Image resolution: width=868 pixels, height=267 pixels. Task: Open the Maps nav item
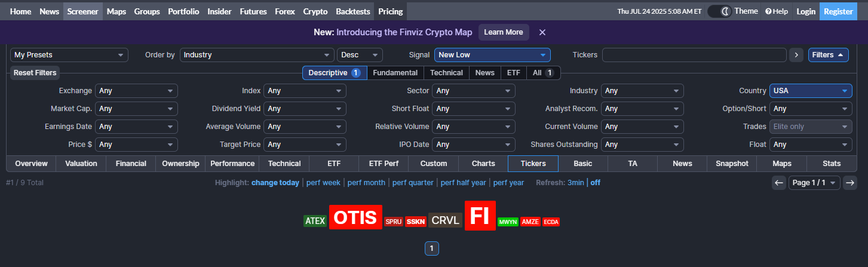[116, 11]
